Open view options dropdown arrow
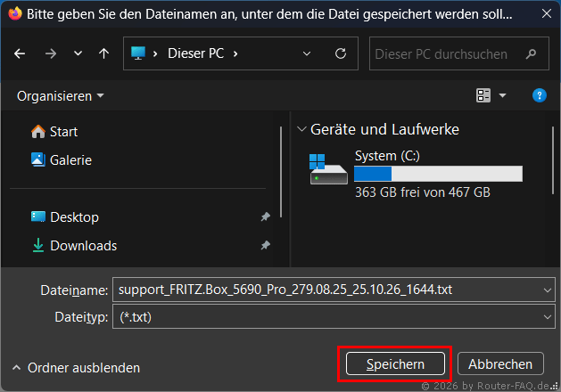561x392 pixels. 502,95
